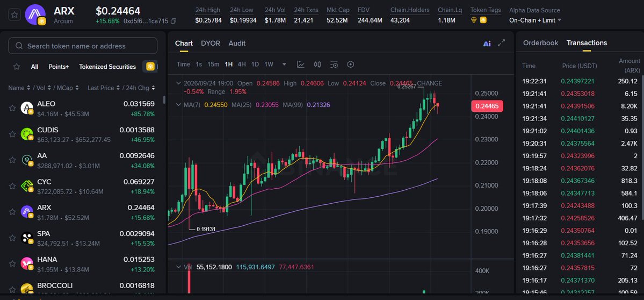
Task: Switch to the Orderbook tab
Action: [540, 42]
